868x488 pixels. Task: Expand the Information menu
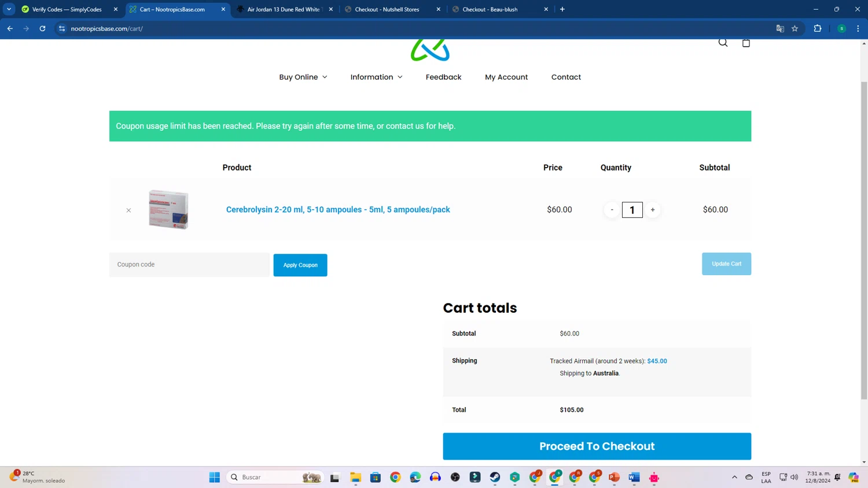(376, 77)
